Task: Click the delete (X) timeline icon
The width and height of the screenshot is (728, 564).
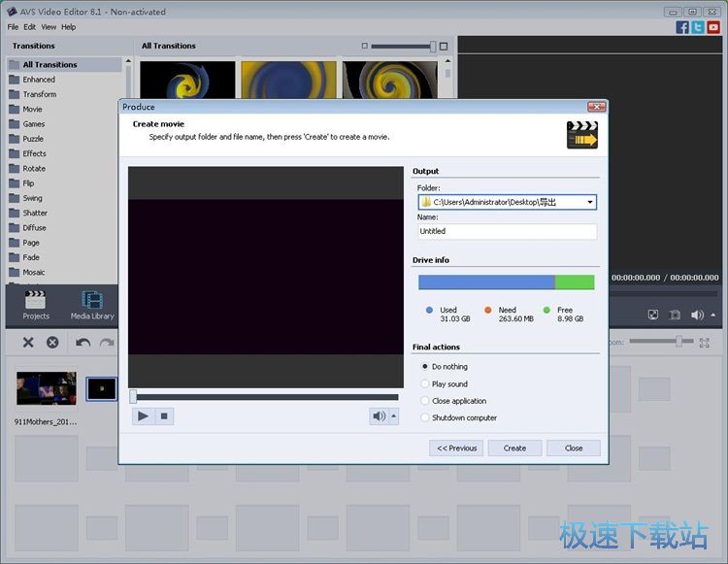Action: coord(28,343)
